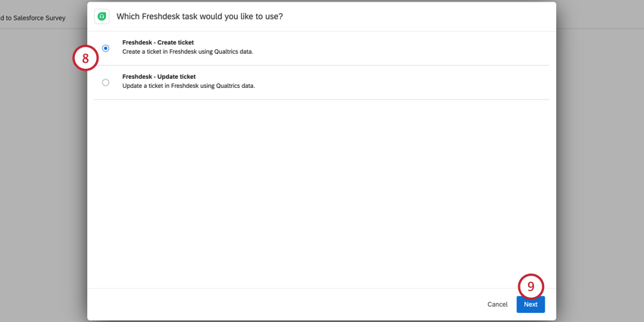Cancel the Freshdesk task dialog
644x322 pixels.
point(497,305)
